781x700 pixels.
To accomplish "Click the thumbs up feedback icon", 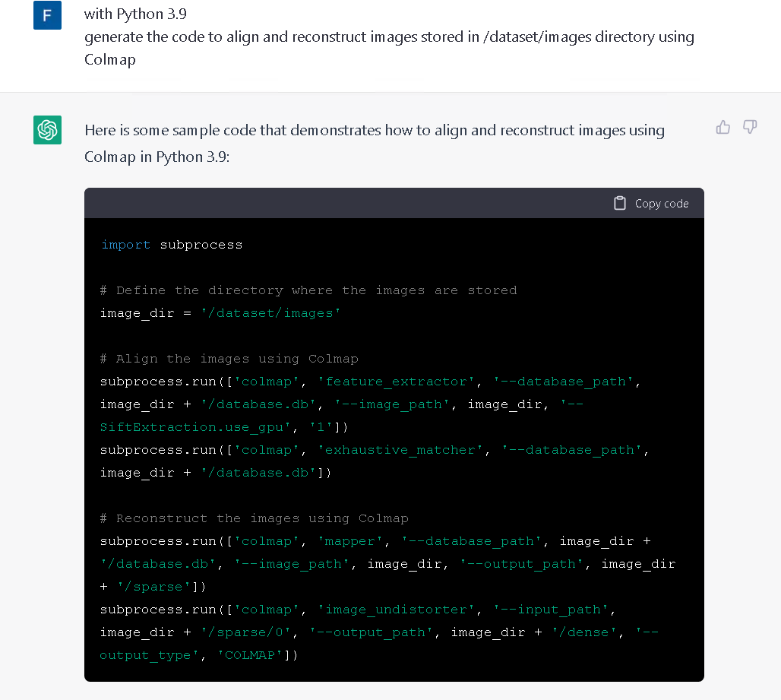I will pyautogui.click(x=723, y=127).
